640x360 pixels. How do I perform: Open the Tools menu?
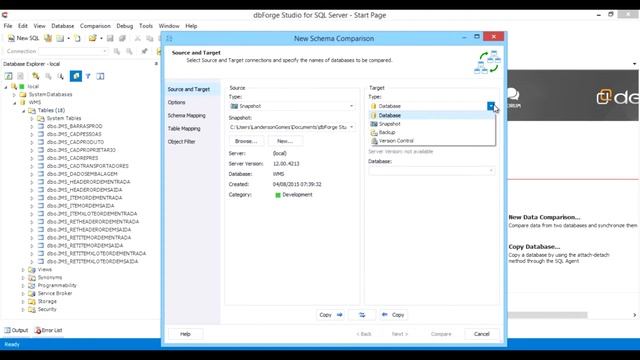point(146,26)
